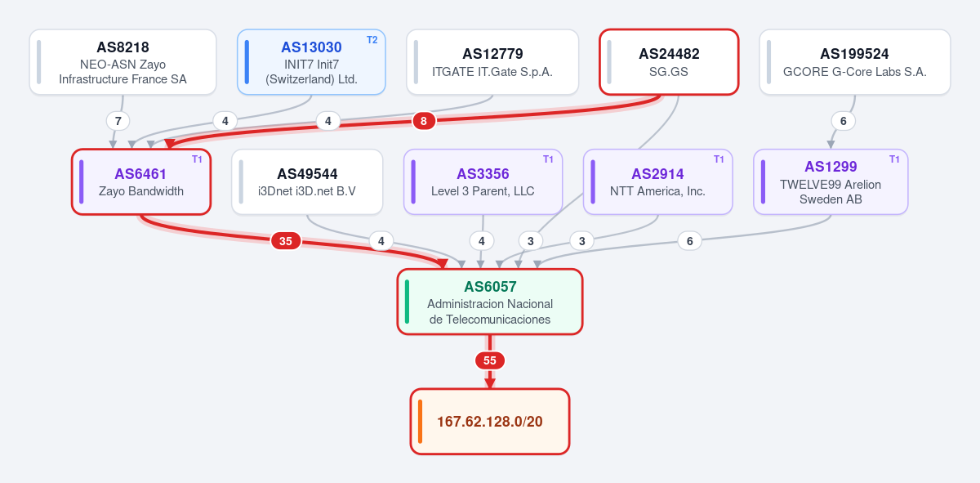Image resolution: width=980 pixels, height=483 pixels.
Task: Click the red edge badge 8
Action: tap(423, 121)
